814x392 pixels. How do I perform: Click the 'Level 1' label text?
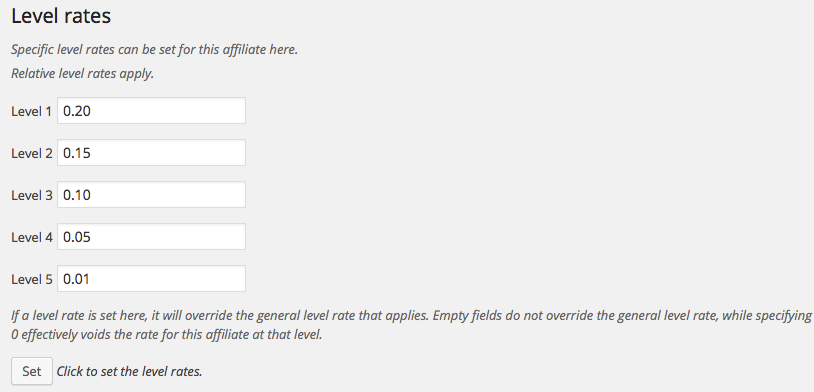click(x=32, y=111)
